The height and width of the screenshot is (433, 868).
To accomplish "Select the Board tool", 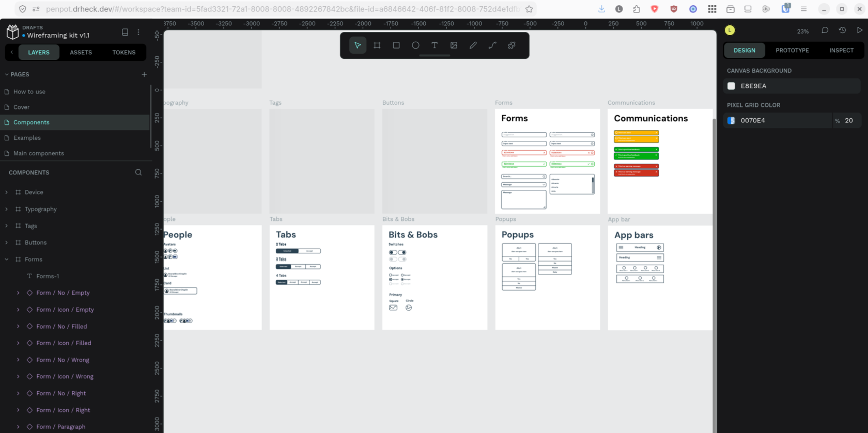I will pyautogui.click(x=377, y=45).
